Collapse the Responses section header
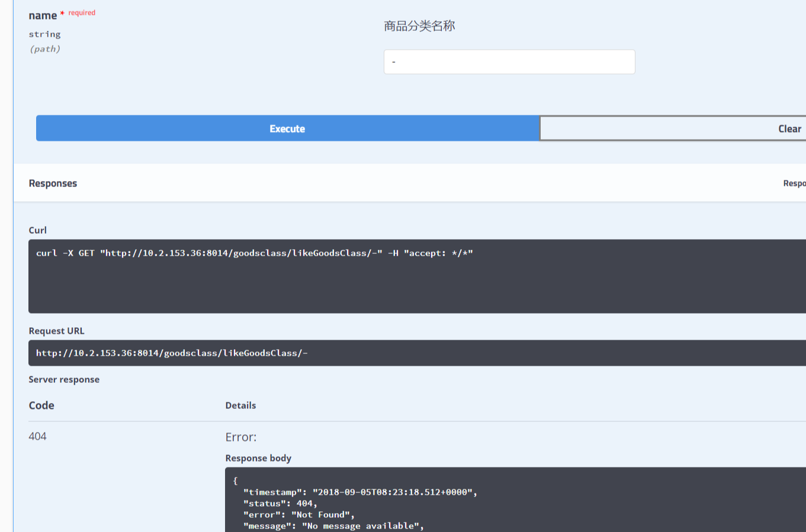The image size is (806, 532). 53,183
